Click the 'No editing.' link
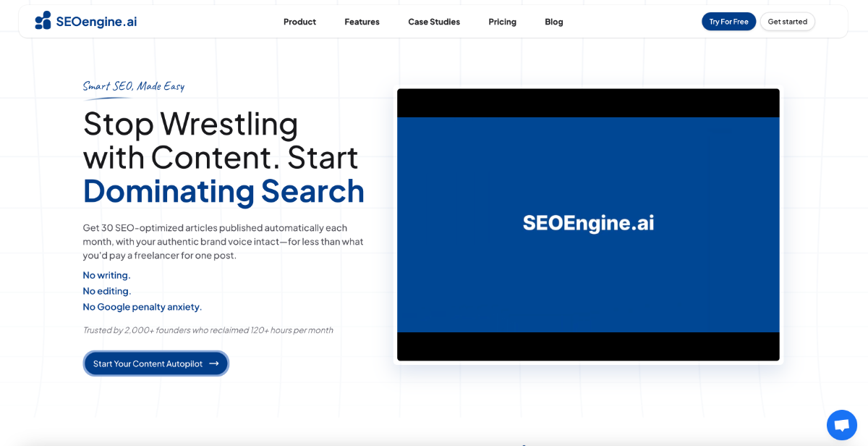The width and height of the screenshot is (868, 446). tap(106, 291)
